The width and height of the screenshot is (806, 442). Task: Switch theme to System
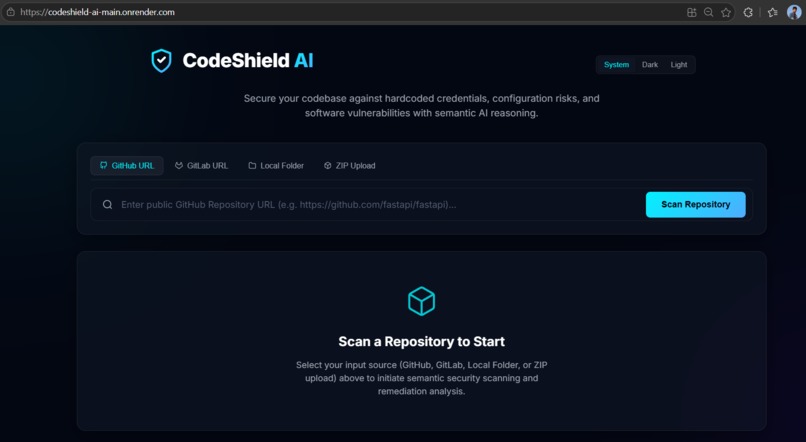(x=616, y=65)
